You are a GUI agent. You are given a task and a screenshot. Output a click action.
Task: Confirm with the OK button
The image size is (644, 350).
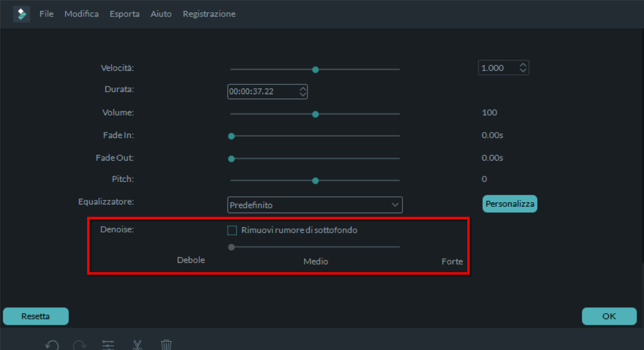pos(609,316)
